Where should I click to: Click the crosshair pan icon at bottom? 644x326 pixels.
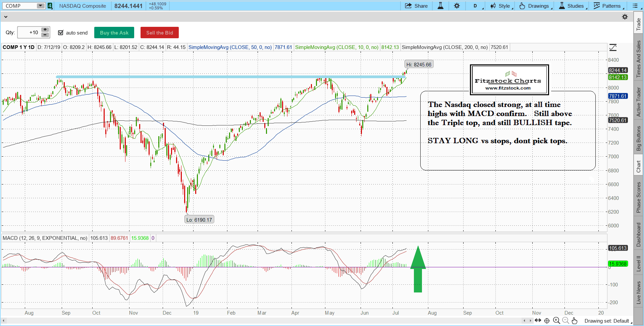tap(547, 321)
